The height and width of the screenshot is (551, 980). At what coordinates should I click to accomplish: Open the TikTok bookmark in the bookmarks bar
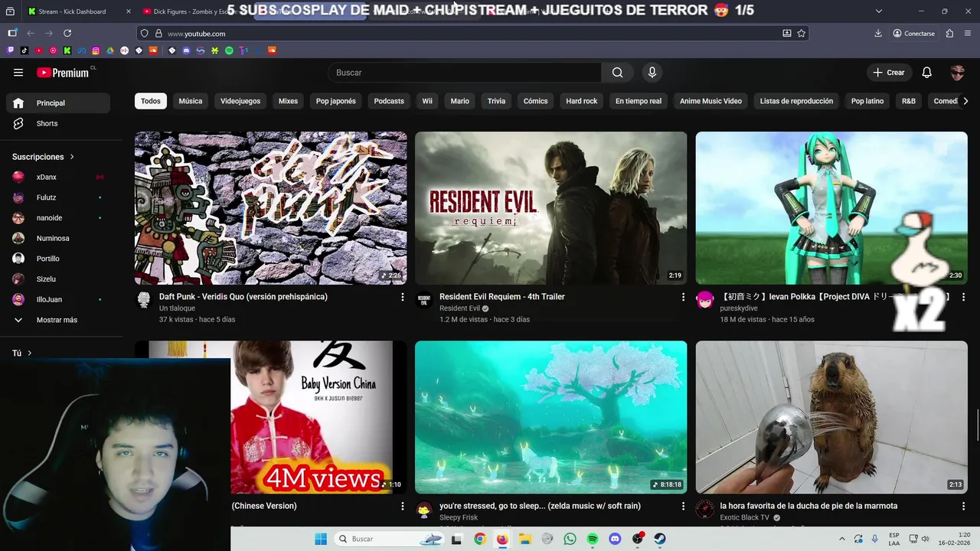pos(25,51)
